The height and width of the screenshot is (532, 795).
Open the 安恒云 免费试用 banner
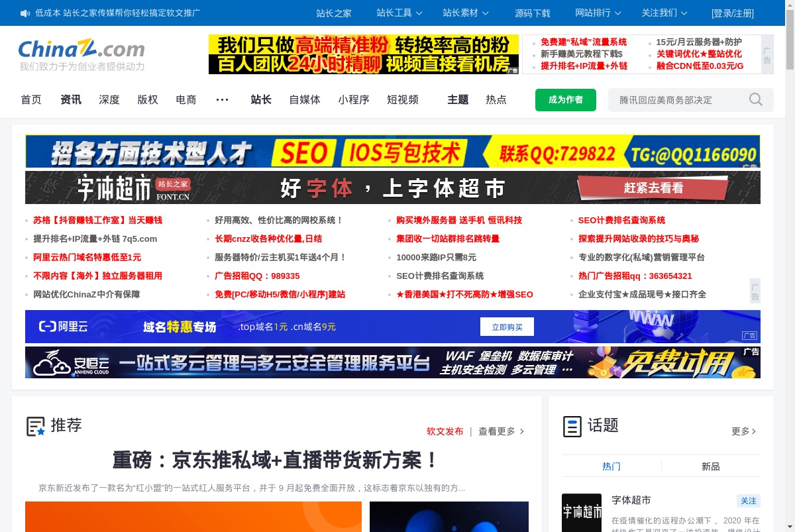392,362
